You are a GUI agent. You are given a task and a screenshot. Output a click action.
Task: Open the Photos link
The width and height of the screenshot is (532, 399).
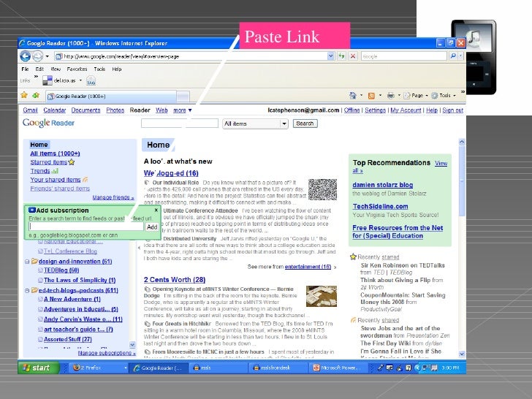[115, 110]
